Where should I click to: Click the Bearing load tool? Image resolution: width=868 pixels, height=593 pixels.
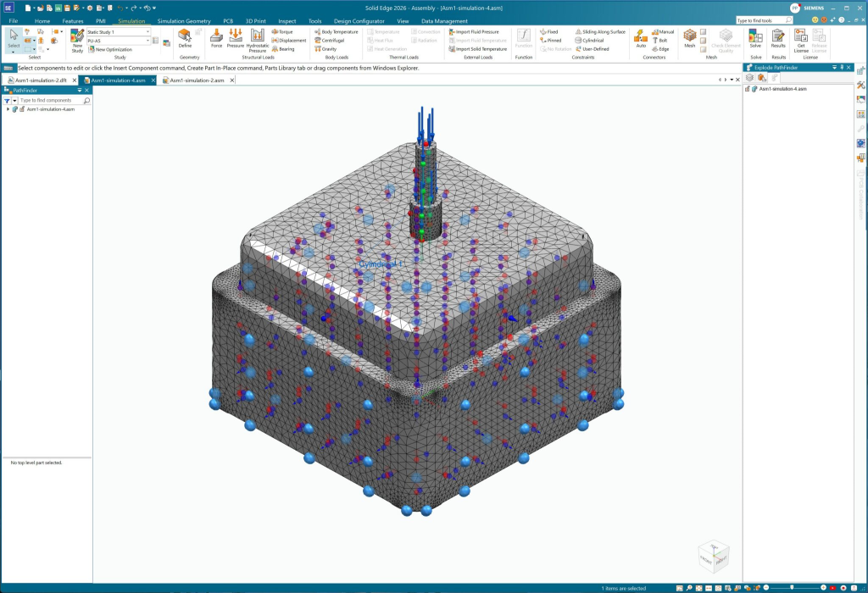click(x=283, y=49)
